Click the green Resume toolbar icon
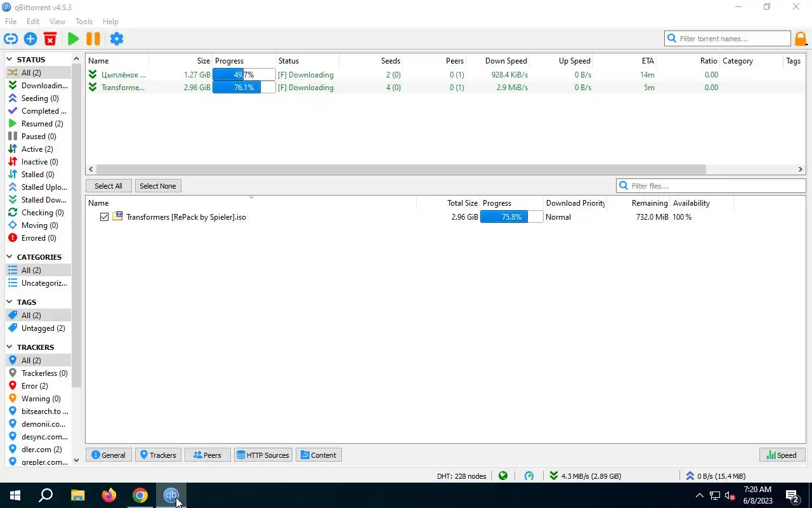Viewport: 812px width, 508px height. coord(73,39)
